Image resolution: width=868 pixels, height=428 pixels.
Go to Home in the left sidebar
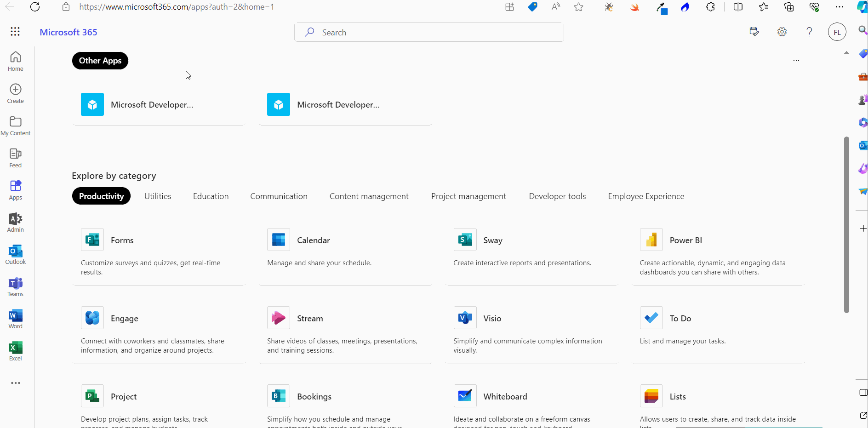coord(15,61)
